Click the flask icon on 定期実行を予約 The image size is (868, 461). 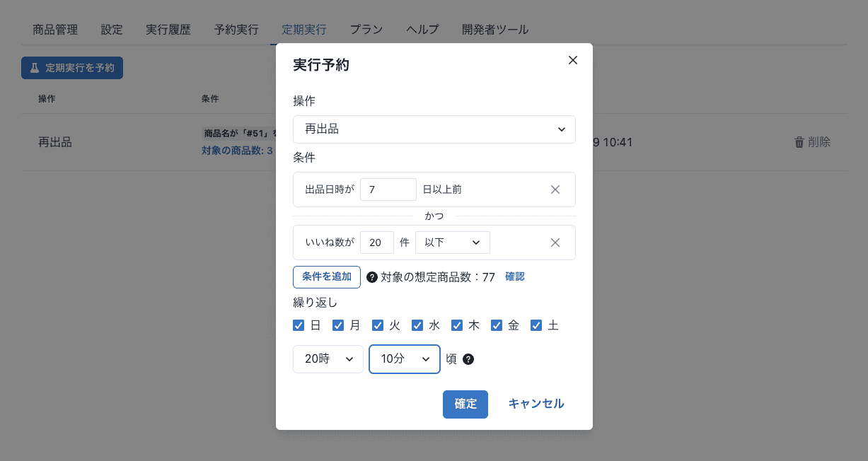point(35,68)
